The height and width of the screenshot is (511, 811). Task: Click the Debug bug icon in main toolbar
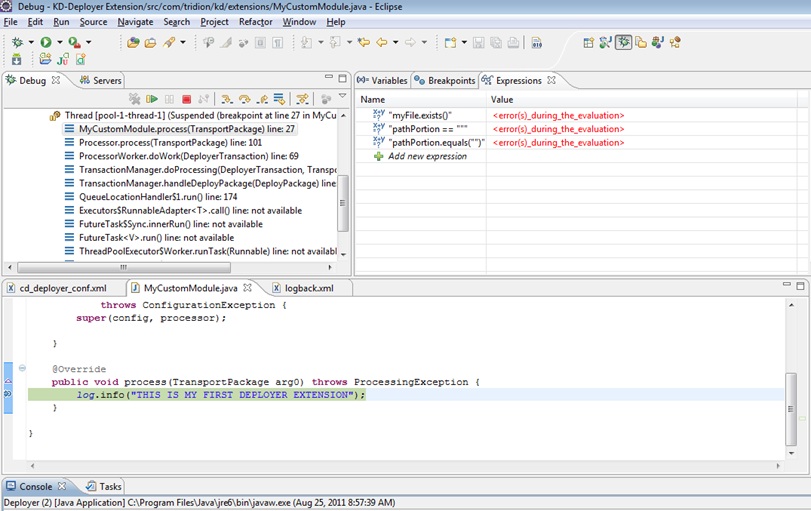pos(16,42)
